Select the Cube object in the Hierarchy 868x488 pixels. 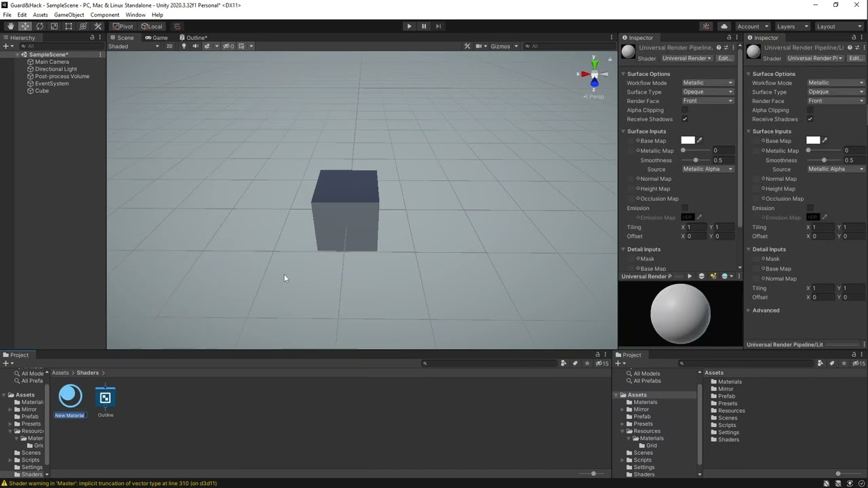coord(41,91)
